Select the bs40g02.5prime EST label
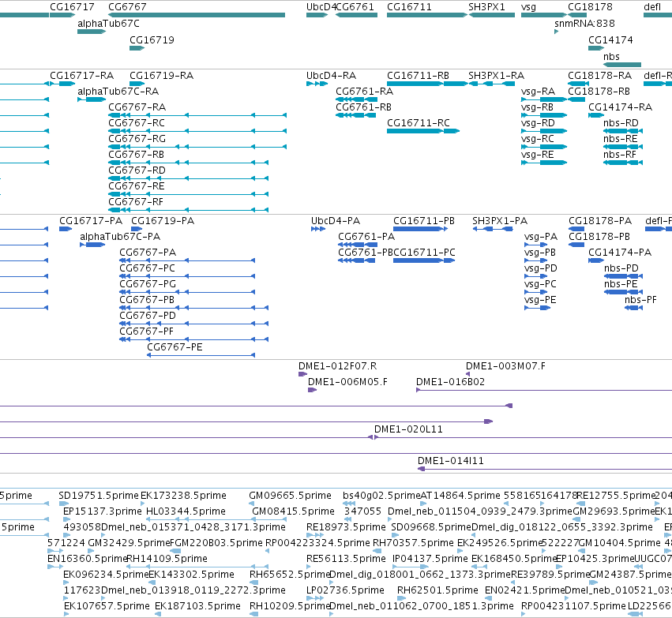The width and height of the screenshot is (672, 618). (381, 496)
